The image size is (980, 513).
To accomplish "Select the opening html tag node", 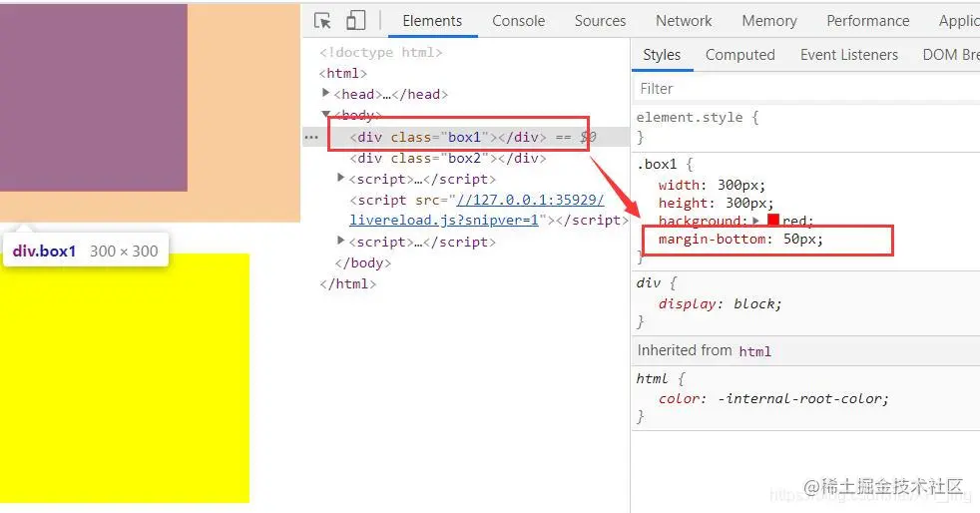I will pyautogui.click(x=342, y=73).
